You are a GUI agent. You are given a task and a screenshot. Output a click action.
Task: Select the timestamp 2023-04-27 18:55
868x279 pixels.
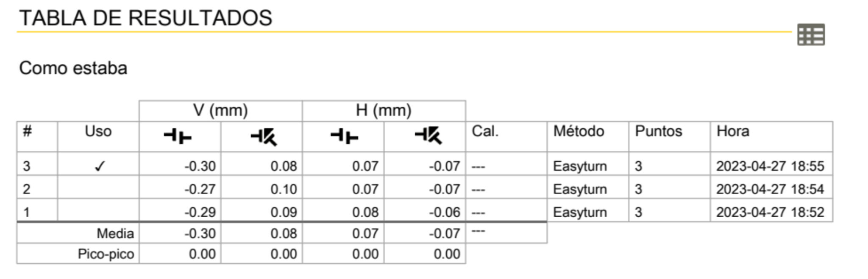tap(770, 166)
